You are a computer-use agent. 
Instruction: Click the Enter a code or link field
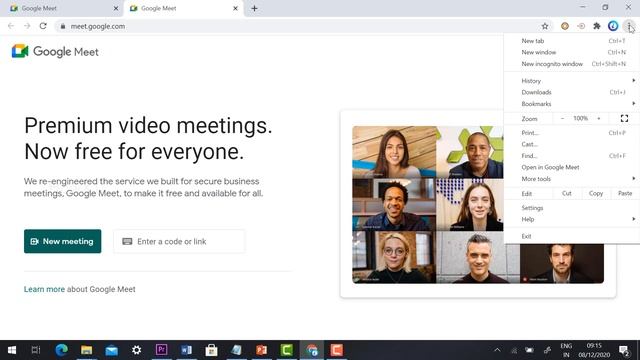click(x=179, y=241)
